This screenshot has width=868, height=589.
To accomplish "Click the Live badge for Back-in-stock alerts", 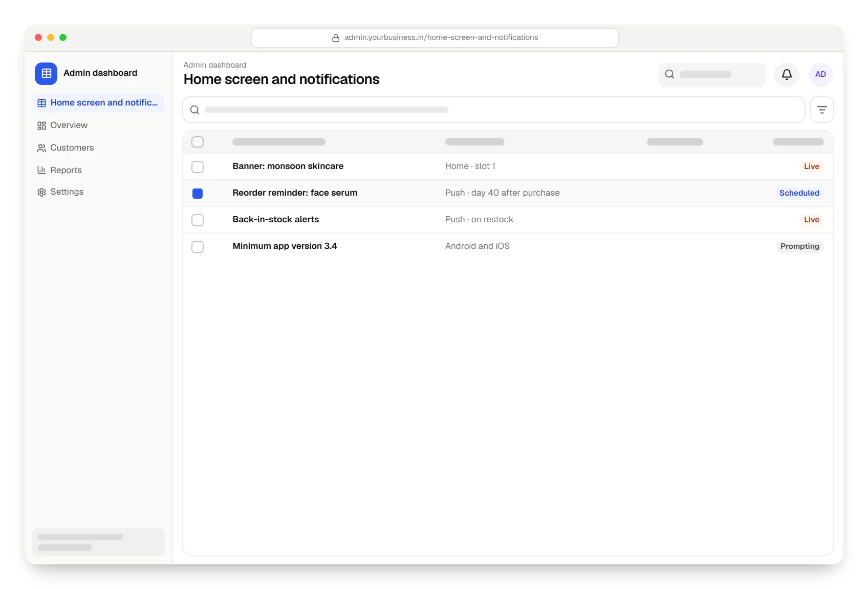I will [811, 220].
